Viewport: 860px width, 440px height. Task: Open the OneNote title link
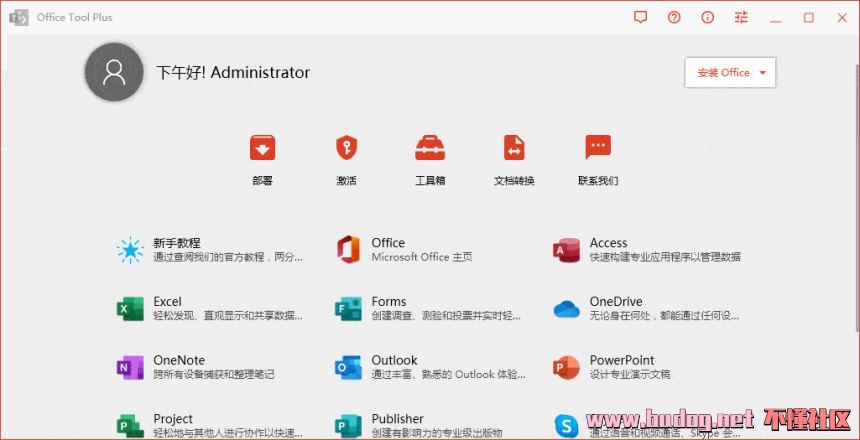pos(179,360)
